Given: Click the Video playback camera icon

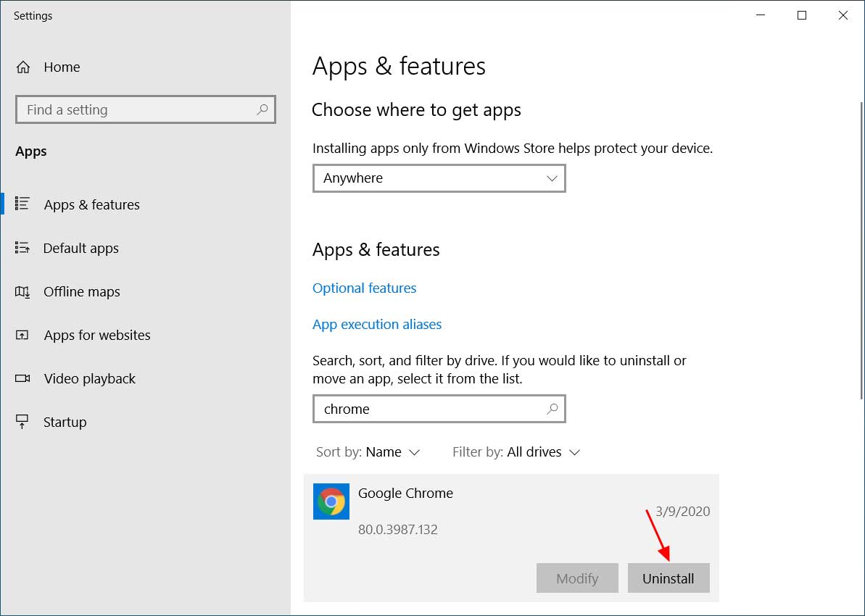Looking at the screenshot, I should 22,378.
